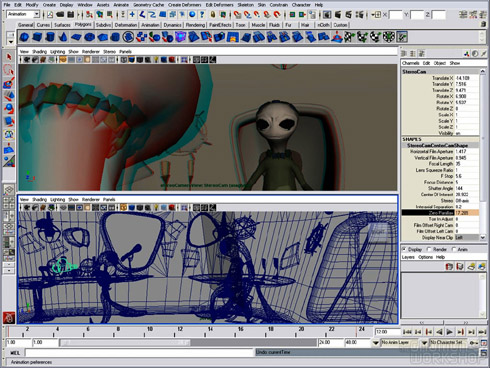The width and height of the screenshot is (490, 368).
Task: Click the range slider bar
Action: 125,342
